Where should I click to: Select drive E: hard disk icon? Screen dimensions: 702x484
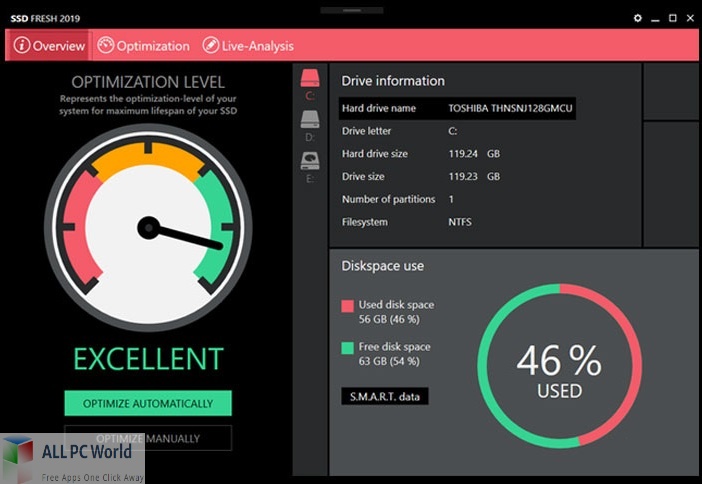pos(310,161)
